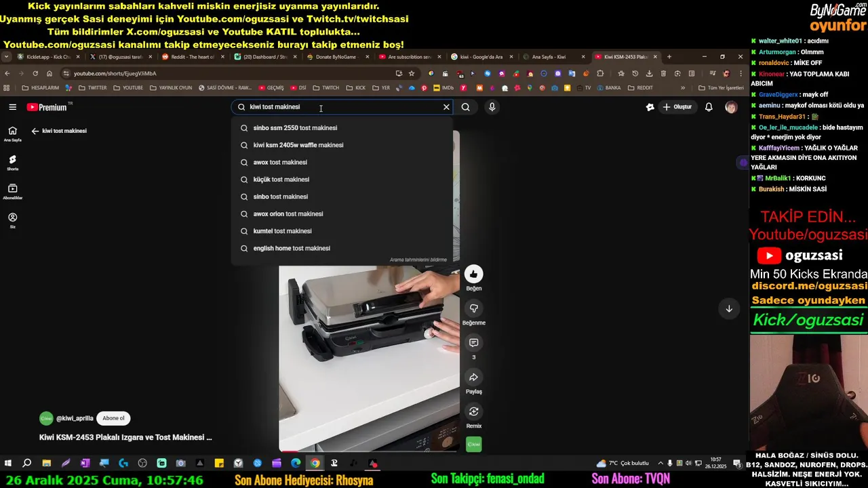Run search with the magnifier button

pyautogui.click(x=466, y=107)
